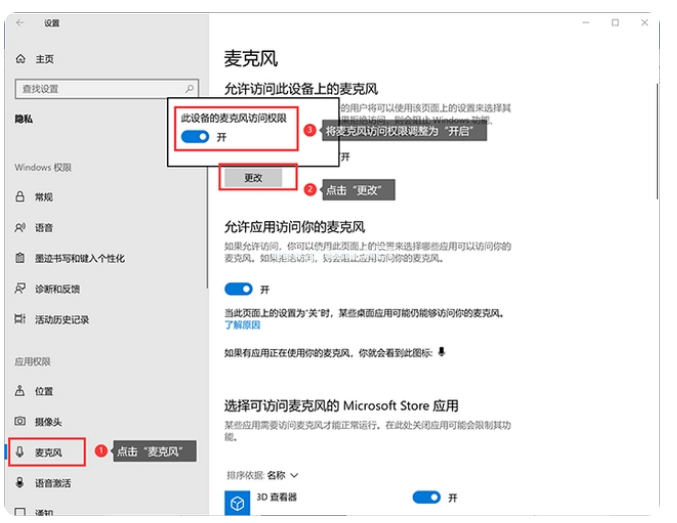
Task: Disable microphone access for 3D 查看器
Action: pos(427,497)
